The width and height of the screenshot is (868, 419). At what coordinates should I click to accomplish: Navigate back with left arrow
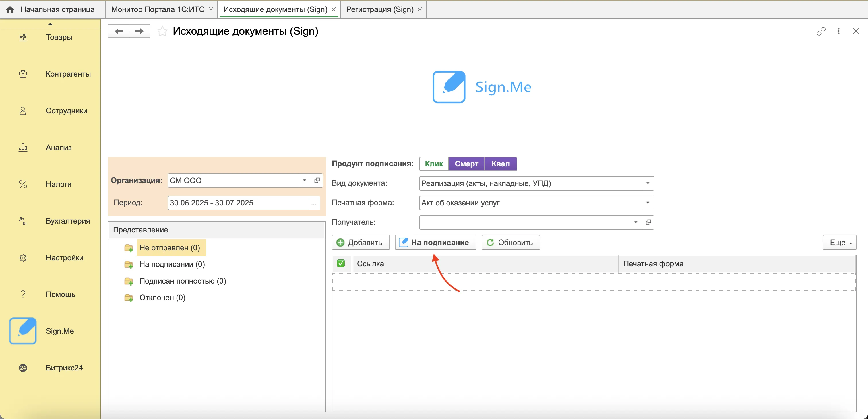pyautogui.click(x=119, y=31)
